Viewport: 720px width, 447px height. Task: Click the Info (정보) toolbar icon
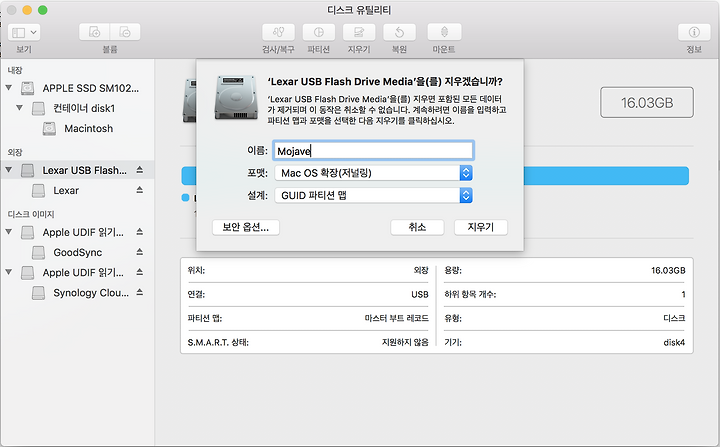694,32
